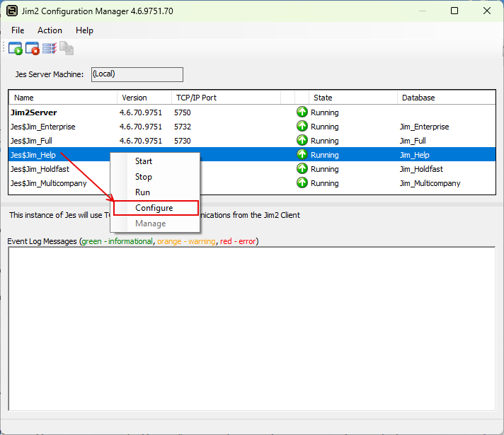This screenshot has width=504, height=435.
Task: Open the File menu
Action: (x=18, y=30)
